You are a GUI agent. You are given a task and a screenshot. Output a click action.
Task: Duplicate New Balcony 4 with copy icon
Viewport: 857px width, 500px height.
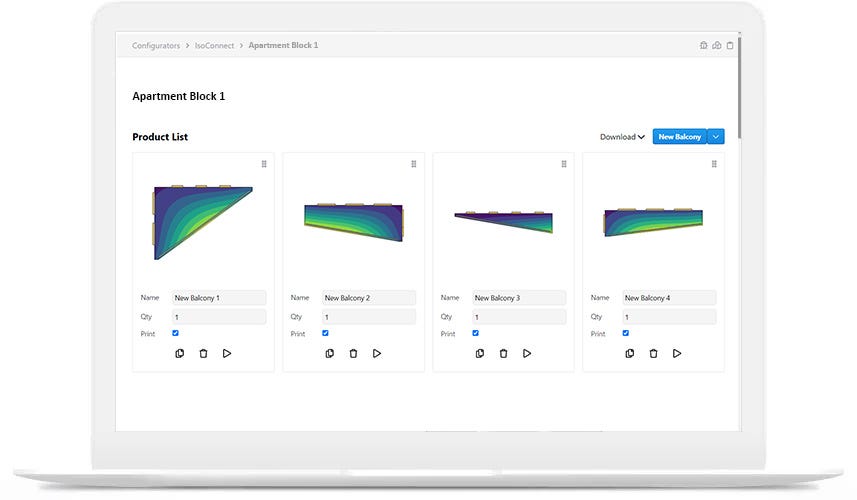click(x=630, y=354)
